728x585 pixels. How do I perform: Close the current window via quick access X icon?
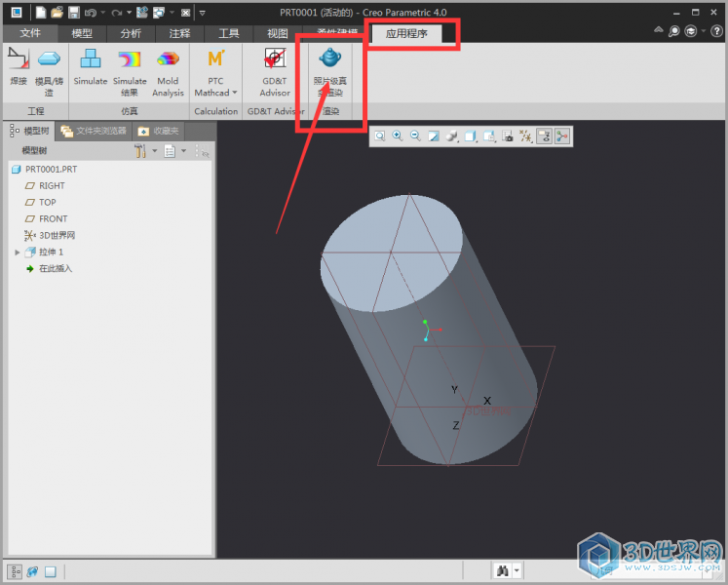click(185, 13)
